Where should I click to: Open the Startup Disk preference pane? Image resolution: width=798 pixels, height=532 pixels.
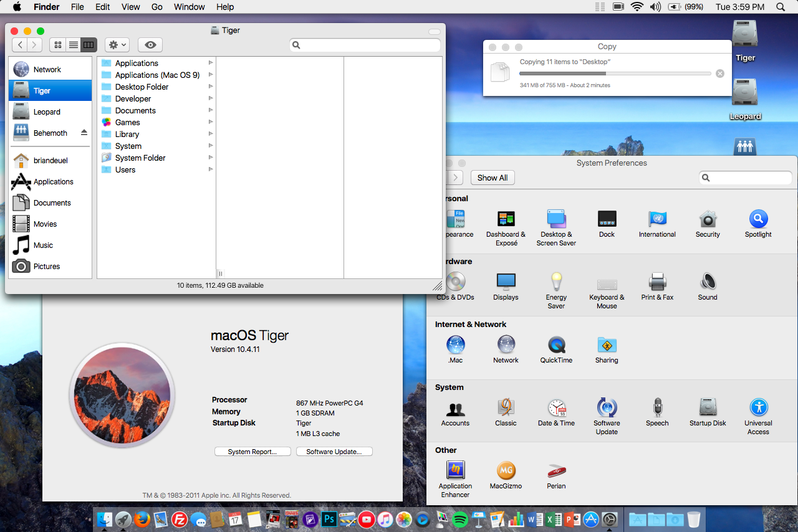coord(708,407)
